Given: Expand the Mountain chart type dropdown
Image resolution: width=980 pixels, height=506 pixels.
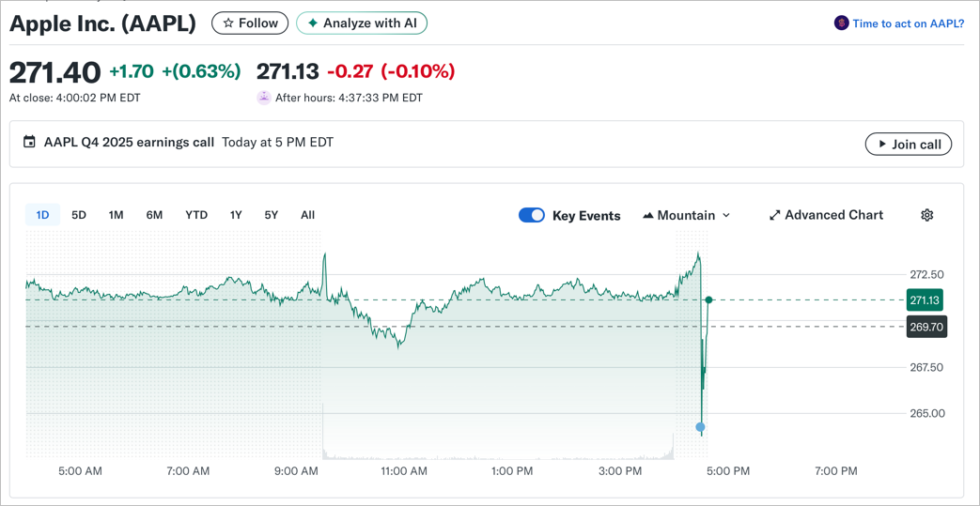Looking at the screenshot, I should click(725, 215).
